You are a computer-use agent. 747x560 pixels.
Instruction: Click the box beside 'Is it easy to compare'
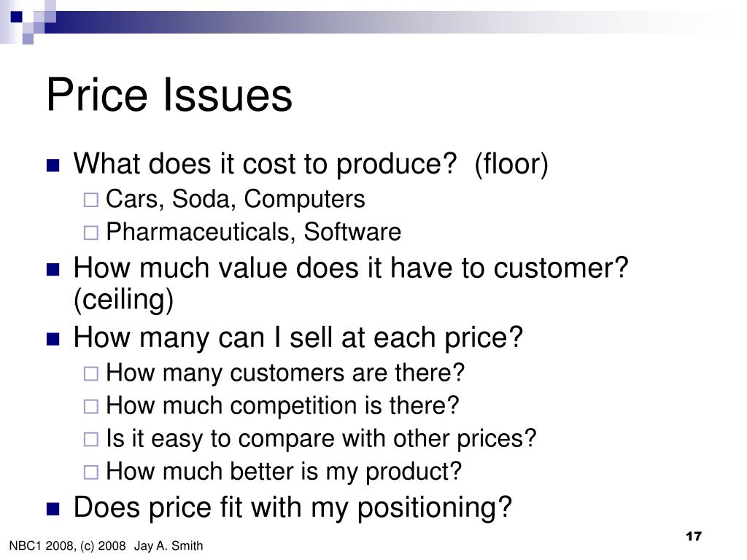[x=91, y=439]
